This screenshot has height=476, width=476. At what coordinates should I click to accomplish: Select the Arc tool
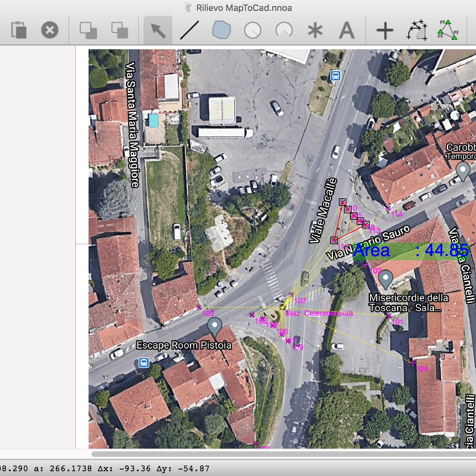284,30
